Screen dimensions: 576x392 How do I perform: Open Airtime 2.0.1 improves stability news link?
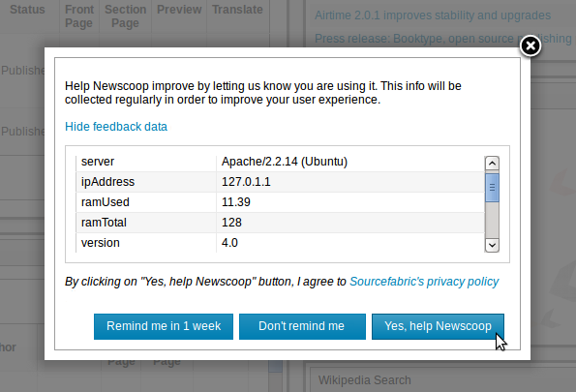[433, 15]
